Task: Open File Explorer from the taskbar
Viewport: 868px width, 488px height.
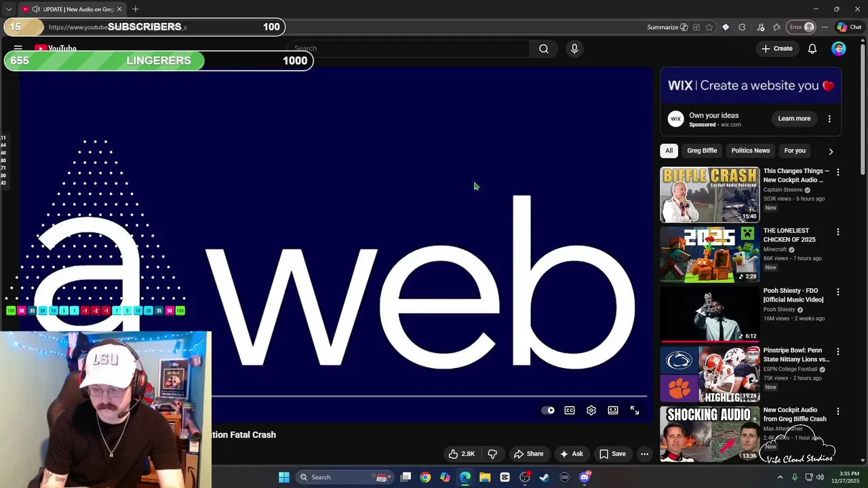Action: pyautogui.click(x=485, y=477)
